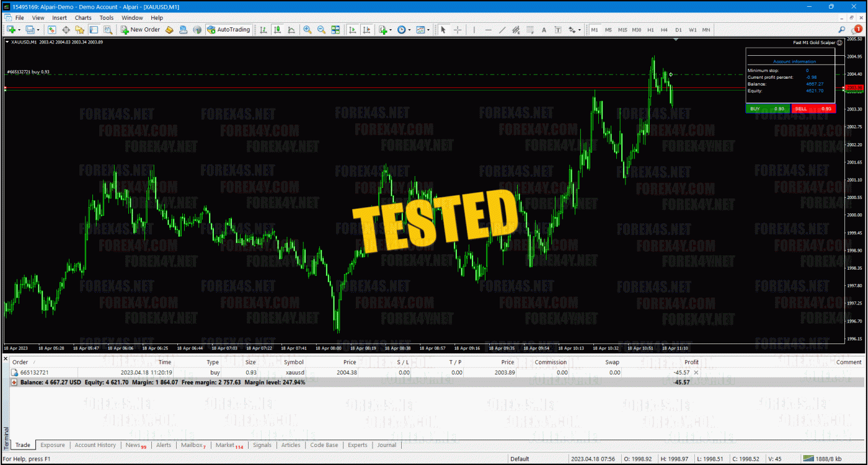This screenshot has height=465, width=868.
Task: Toggle auto scroll on the chart
Action: point(353,30)
